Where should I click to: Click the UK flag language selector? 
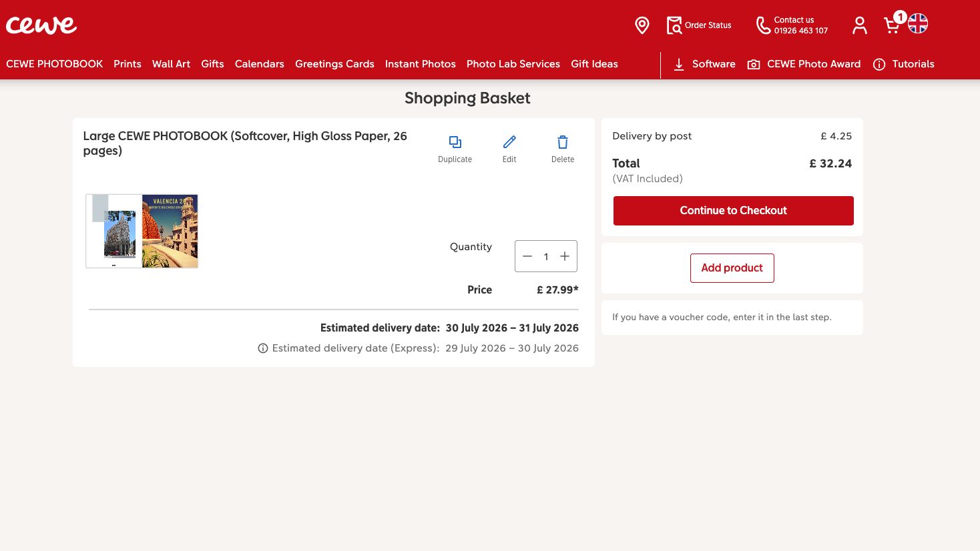pos(918,23)
